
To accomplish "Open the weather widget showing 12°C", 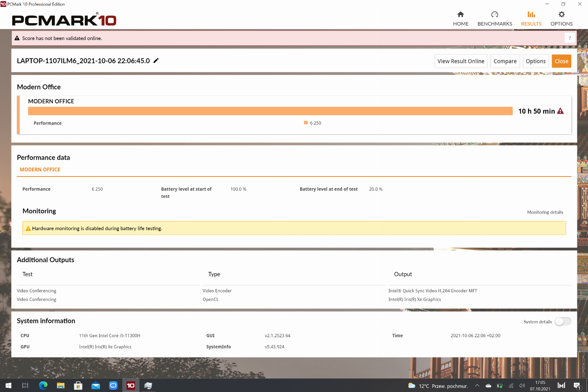I will (438, 386).
